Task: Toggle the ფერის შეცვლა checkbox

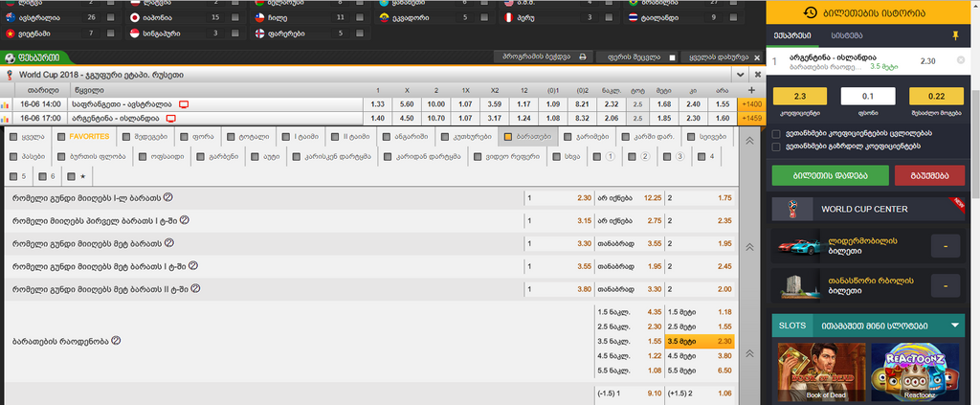Action: [672, 57]
